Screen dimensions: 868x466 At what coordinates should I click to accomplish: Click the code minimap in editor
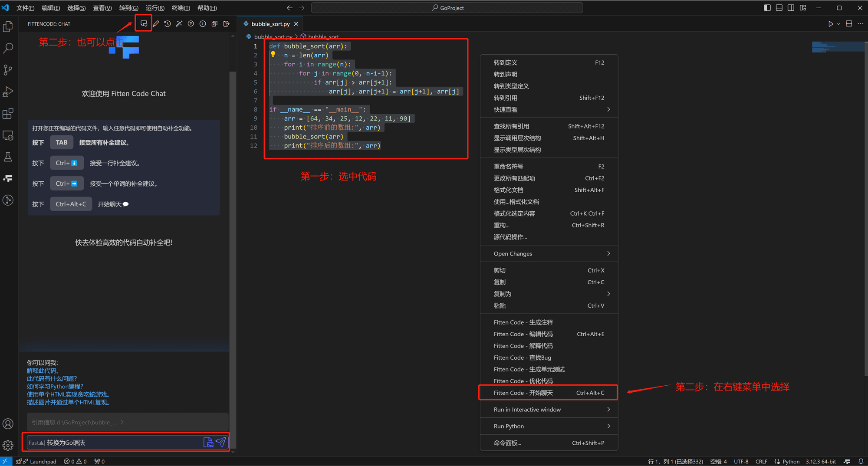click(837, 47)
